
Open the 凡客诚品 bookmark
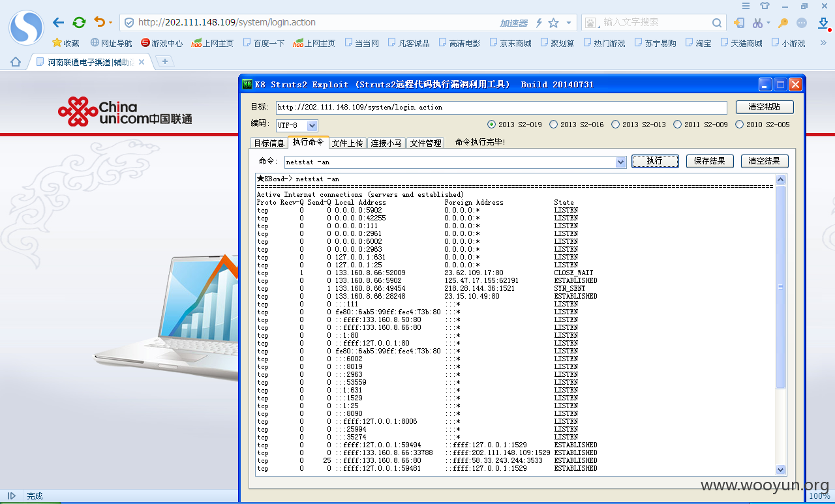point(408,43)
